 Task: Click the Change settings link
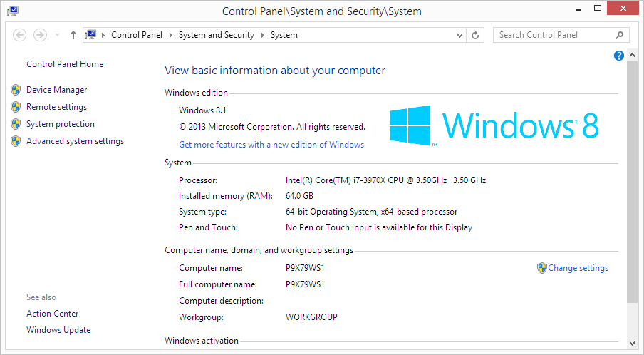(x=578, y=268)
